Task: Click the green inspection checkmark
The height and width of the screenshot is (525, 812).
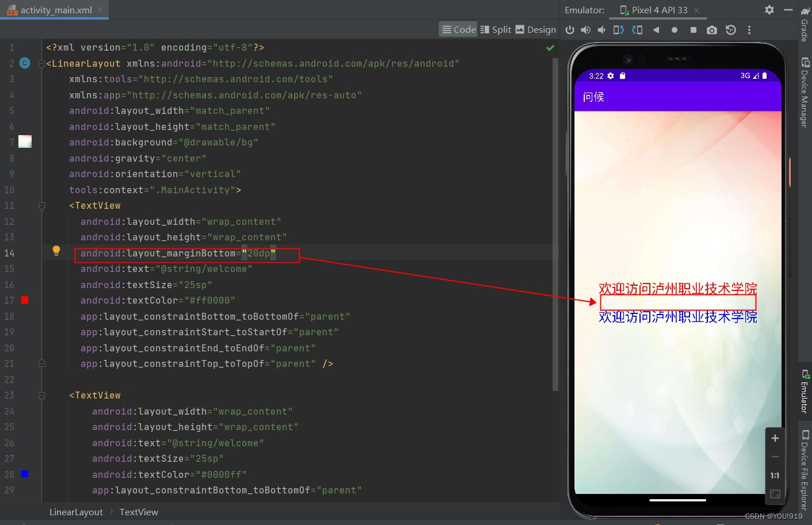Action: pyautogui.click(x=550, y=48)
